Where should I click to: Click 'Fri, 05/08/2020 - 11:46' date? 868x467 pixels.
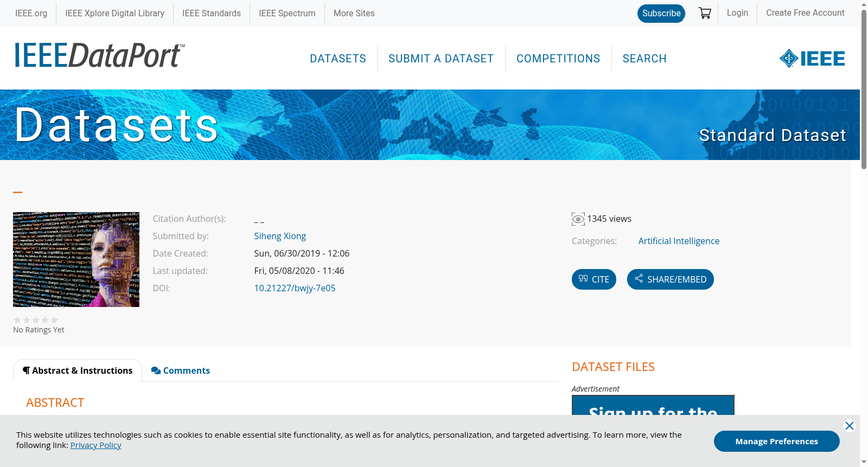click(299, 271)
